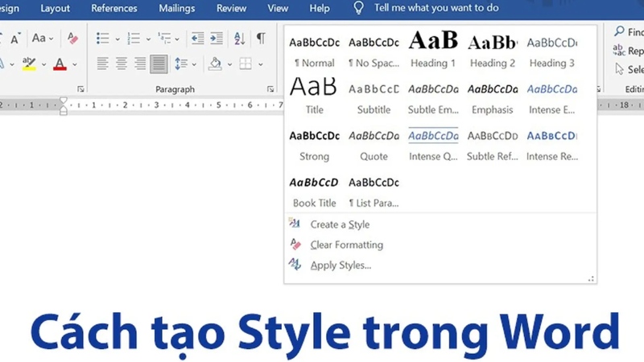Select the Heading 2 style

[x=493, y=51]
